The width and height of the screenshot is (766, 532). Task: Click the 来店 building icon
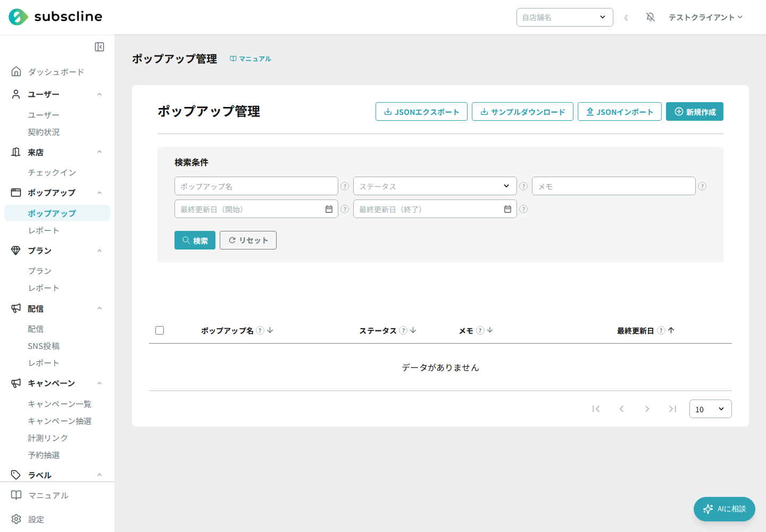coord(16,152)
